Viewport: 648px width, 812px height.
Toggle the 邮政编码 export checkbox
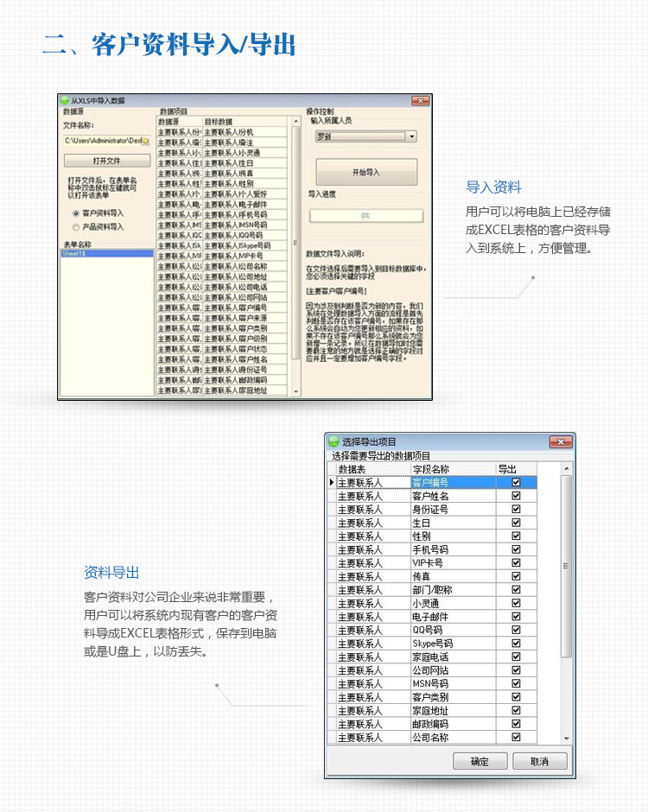tap(516, 724)
